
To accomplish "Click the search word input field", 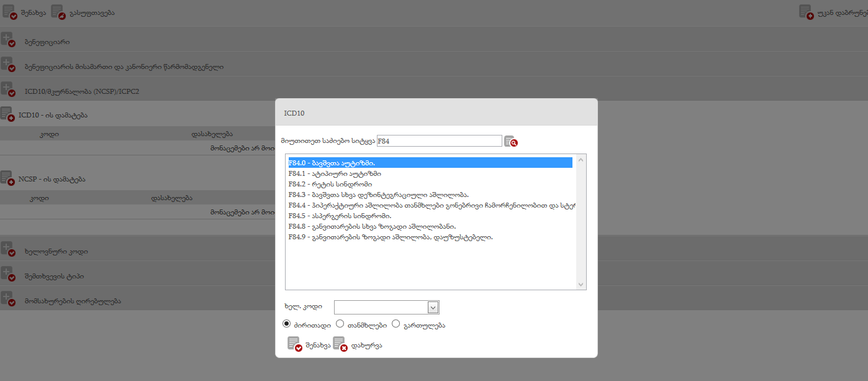I will pos(439,141).
